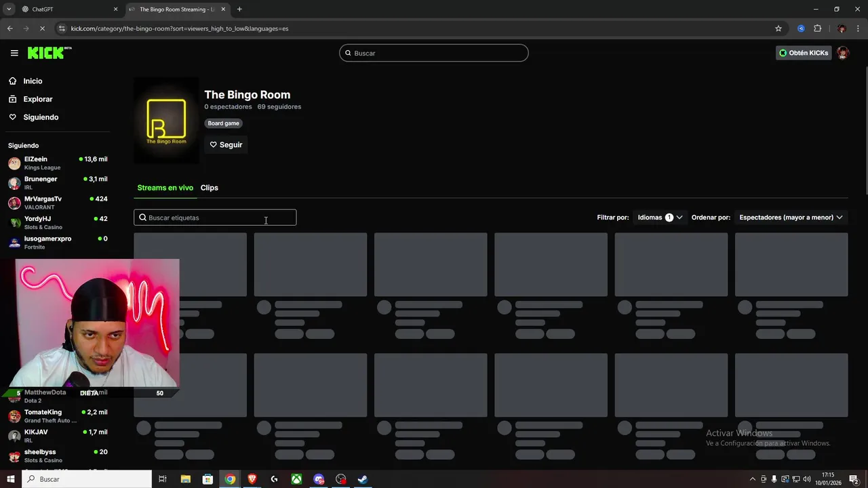Open the Windows Start menu

[x=10, y=479]
